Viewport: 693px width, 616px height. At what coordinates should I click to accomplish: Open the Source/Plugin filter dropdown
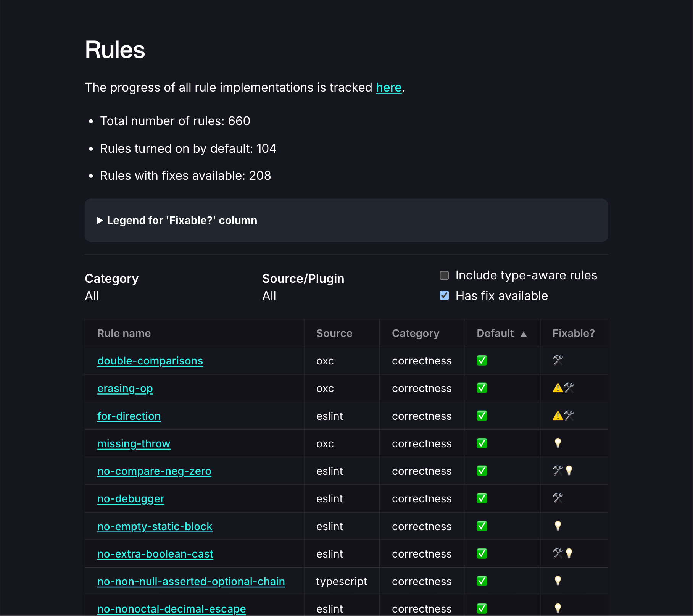pos(269,296)
